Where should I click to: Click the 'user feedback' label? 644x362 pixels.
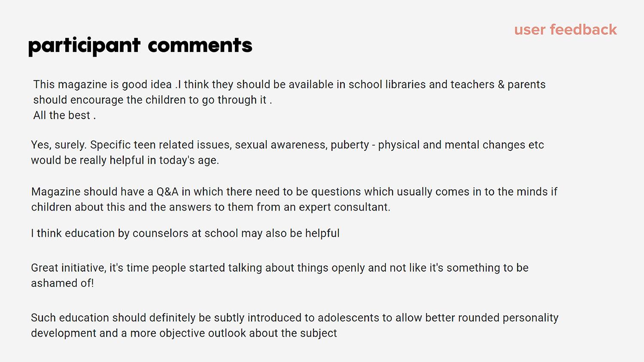(565, 30)
